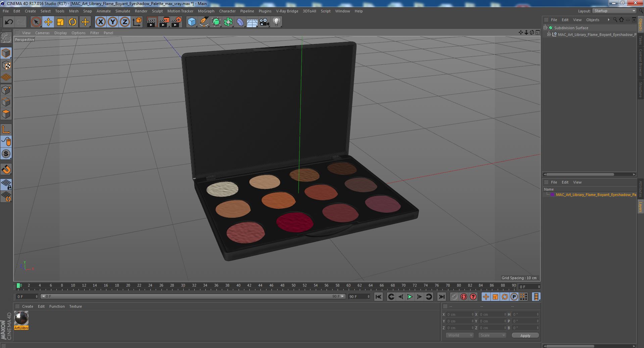
Task: Open the Scale mode dropdown
Action: (492, 335)
